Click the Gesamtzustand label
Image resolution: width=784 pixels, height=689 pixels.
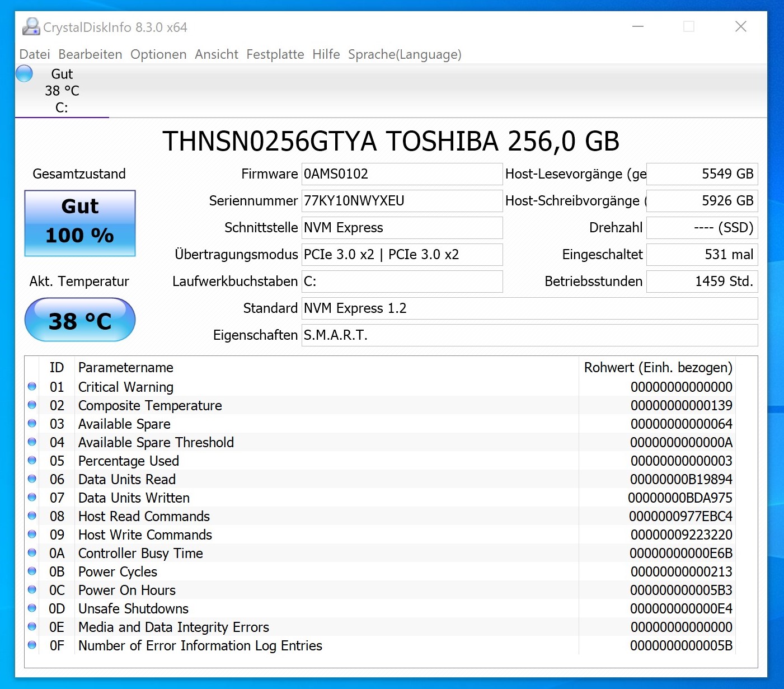coord(79,174)
